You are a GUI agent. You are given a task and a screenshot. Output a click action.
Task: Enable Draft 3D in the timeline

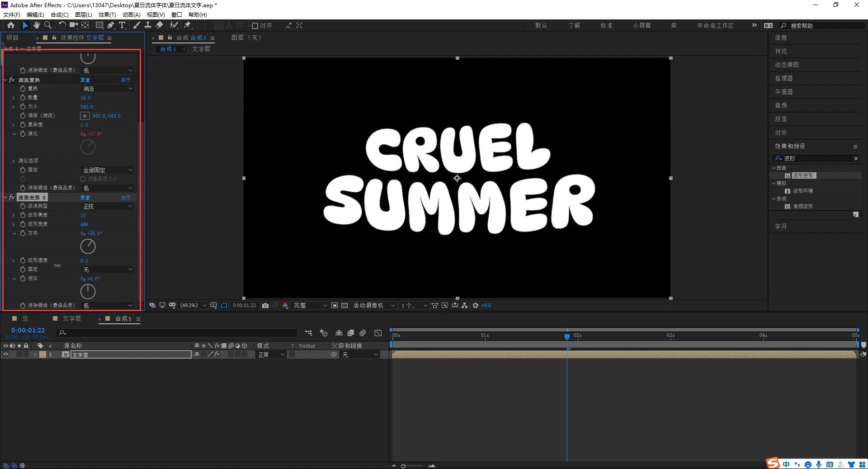coord(324,333)
